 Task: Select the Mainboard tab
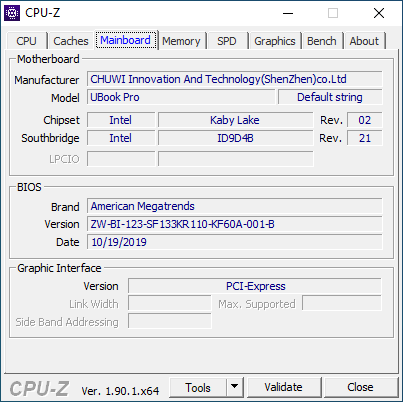pos(126,40)
